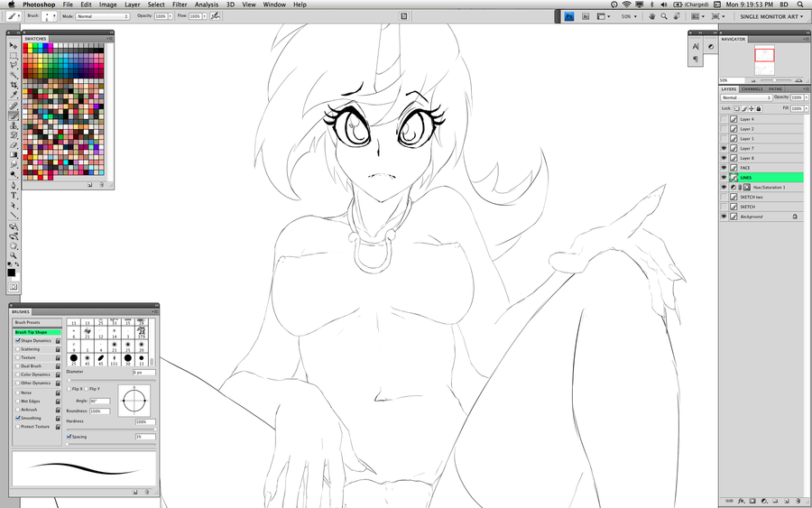Open the Adjustments panel icon

point(711,46)
